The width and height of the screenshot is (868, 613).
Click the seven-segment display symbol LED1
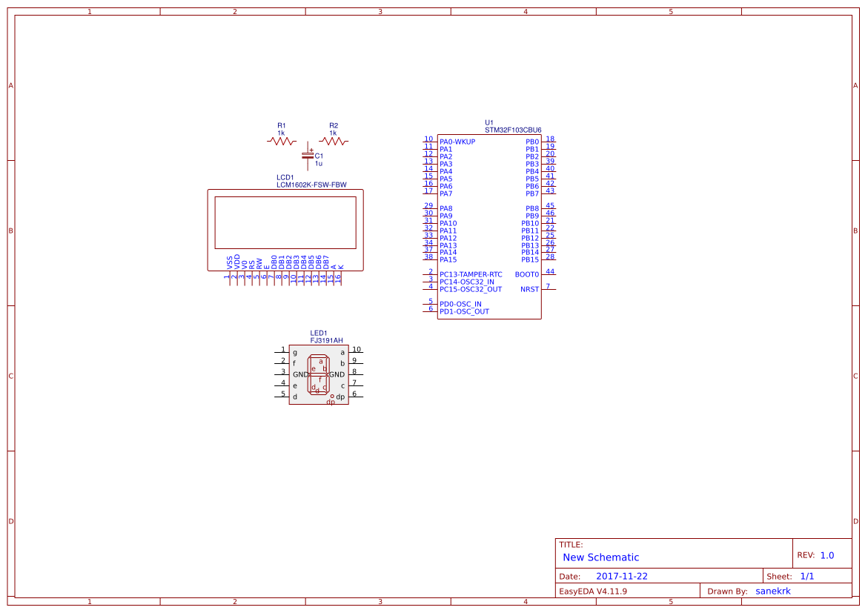317,374
